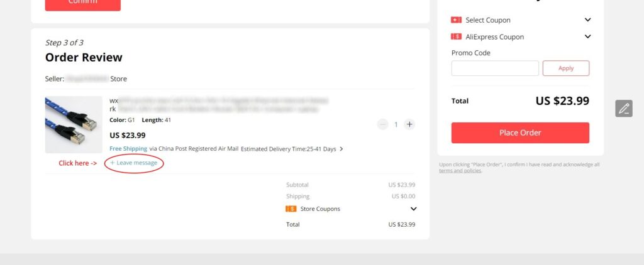Click the product title text
This screenshot has height=265, width=644.
[219, 105]
